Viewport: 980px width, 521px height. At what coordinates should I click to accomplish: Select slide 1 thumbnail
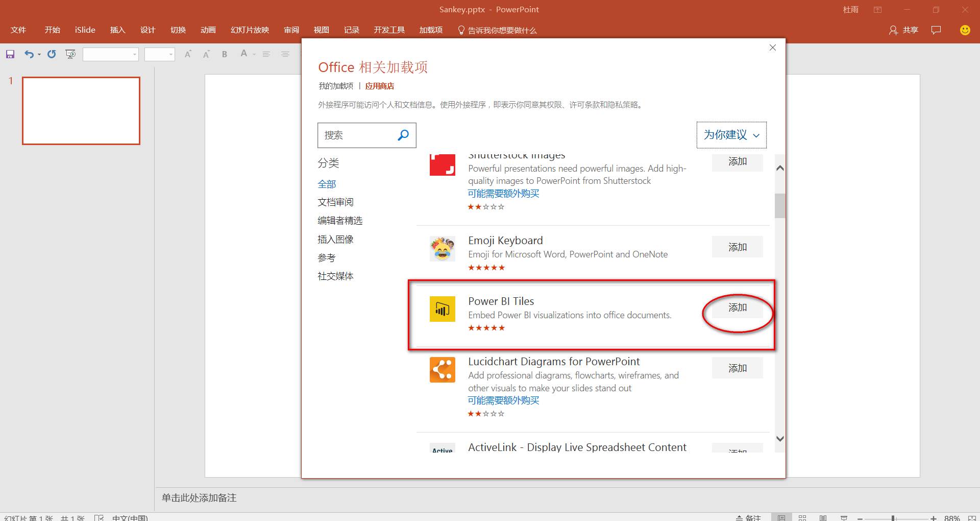point(81,111)
